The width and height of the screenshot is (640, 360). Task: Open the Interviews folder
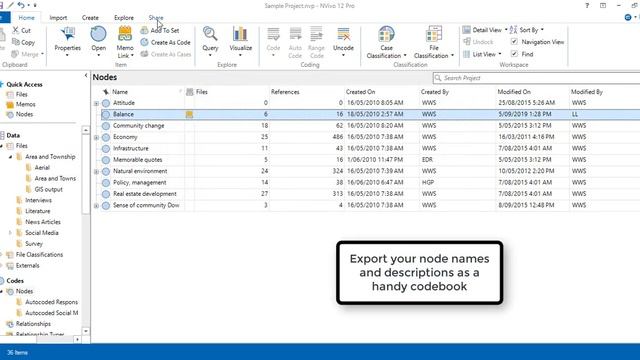click(34, 200)
